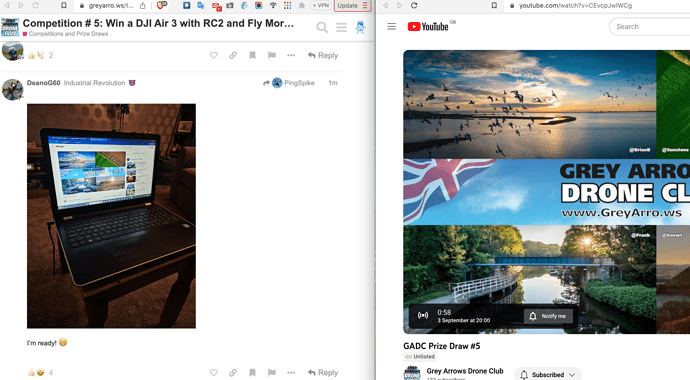This screenshot has height=380, width=690.
Task: Click the forum browser forward arrow
Action: (x=21, y=5)
